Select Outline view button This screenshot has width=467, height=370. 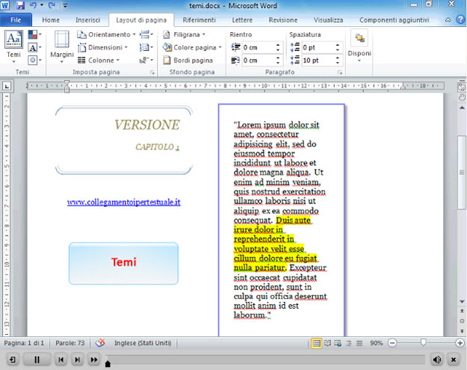(349, 343)
